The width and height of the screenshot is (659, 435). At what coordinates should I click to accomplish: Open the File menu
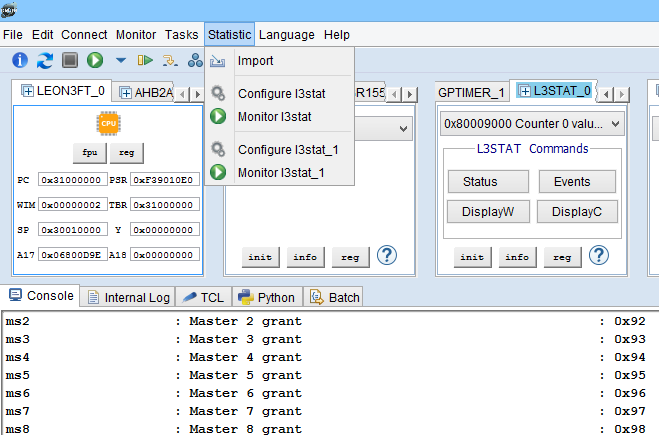click(x=13, y=34)
